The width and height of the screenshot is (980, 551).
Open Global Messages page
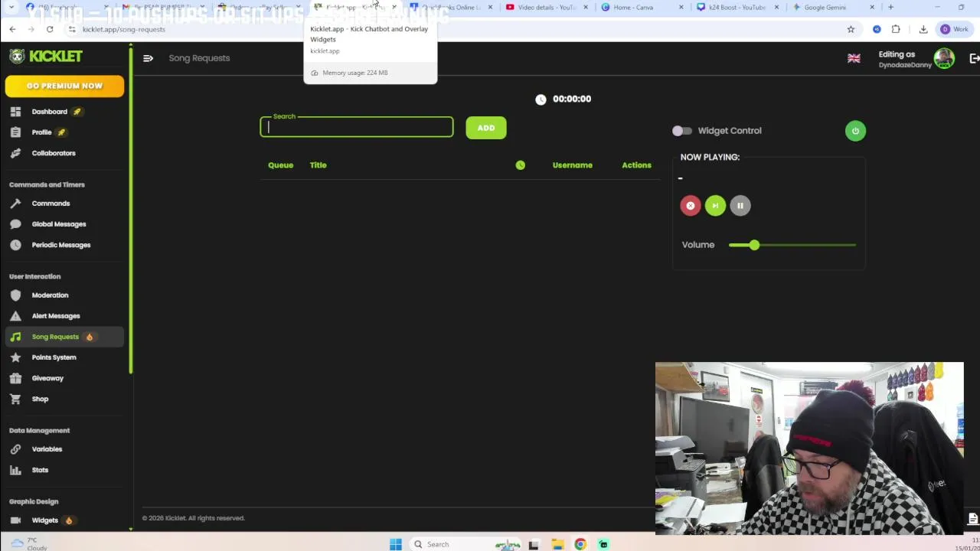pos(59,224)
